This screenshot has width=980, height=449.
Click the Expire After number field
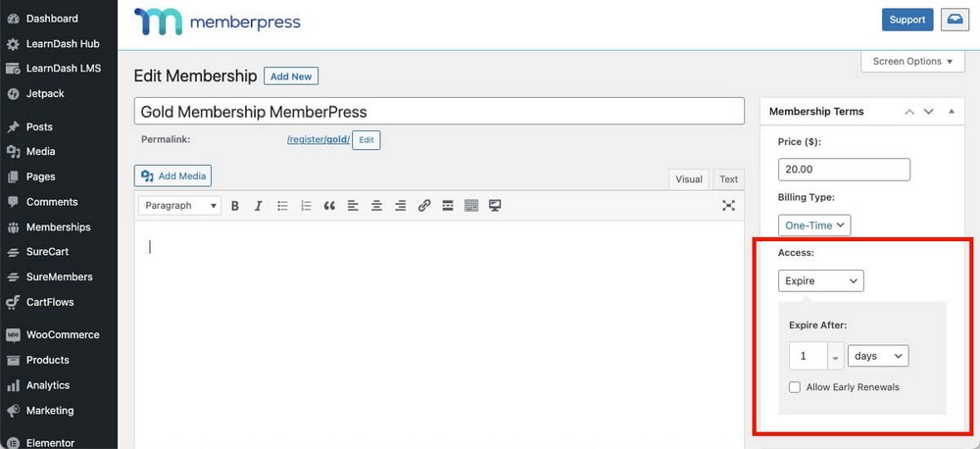[x=808, y=355]
